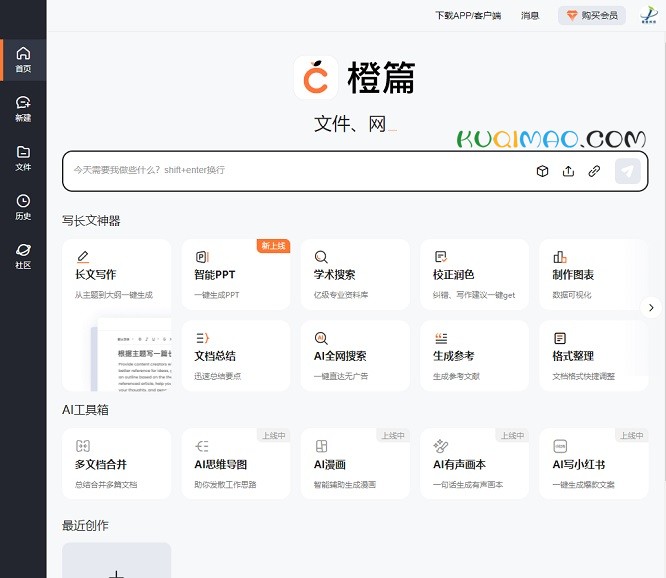Click the 一键直达无广告 description text
666x578 pixels.
341,376
